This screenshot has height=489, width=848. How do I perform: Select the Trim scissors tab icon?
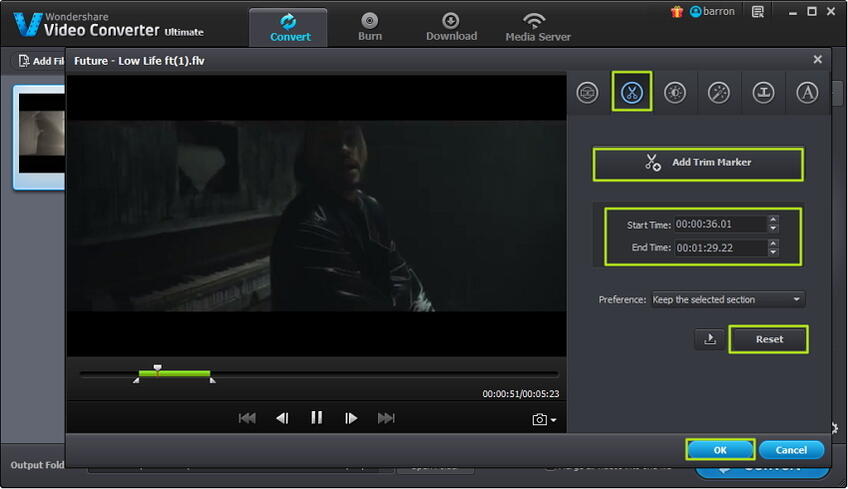pyautogui.click(x=632, y=92)
